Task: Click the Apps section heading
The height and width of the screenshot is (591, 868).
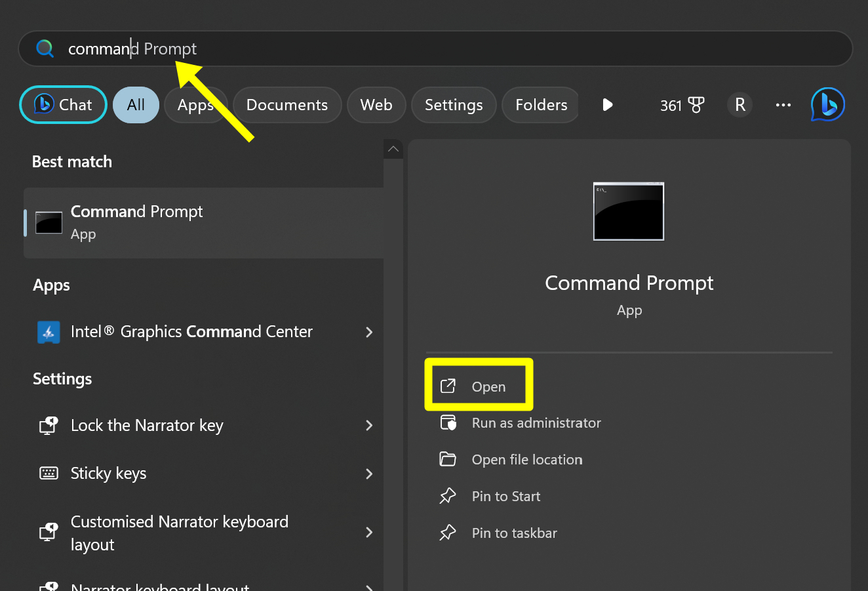Action: tap(51, 285)
